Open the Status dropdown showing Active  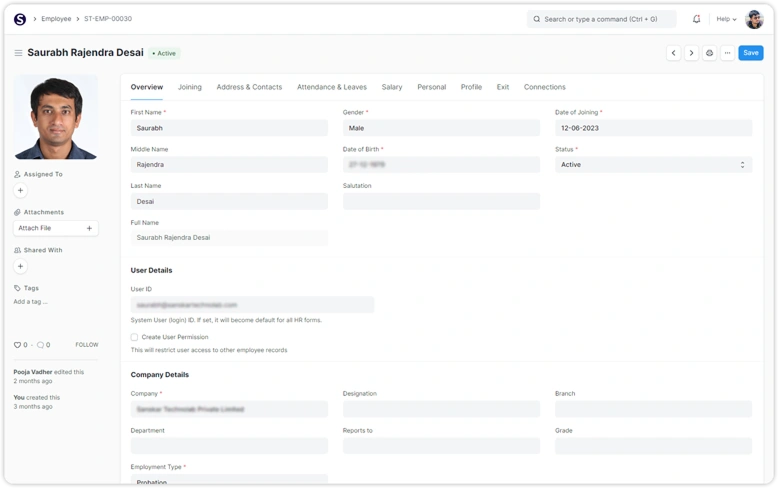point(653,165)
